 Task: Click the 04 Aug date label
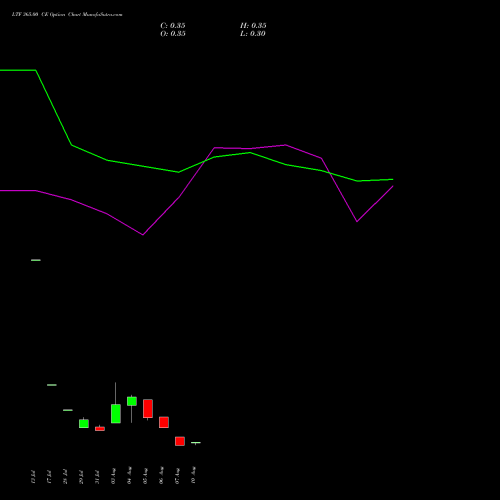click(129, 476)
